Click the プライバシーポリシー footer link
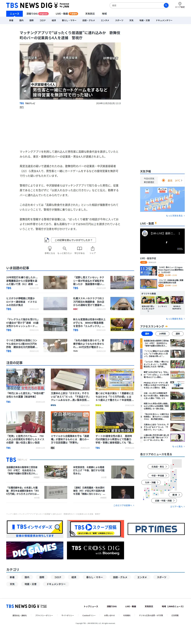This screenshot has height=644, width=191. (x=44, y=615)
